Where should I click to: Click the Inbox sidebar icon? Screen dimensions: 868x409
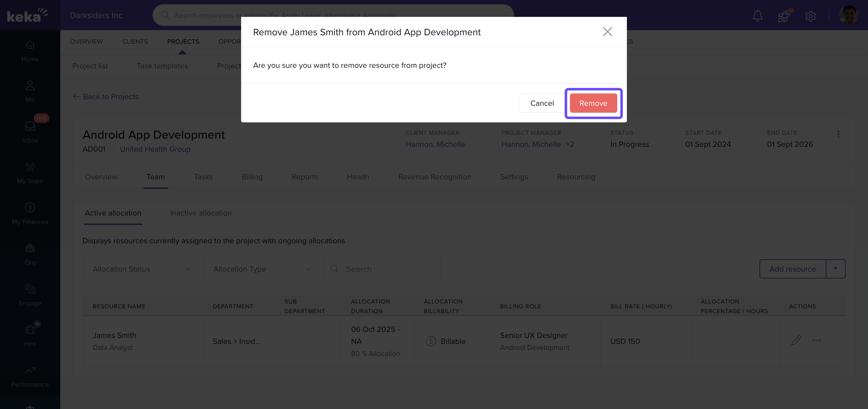point(30,131)
